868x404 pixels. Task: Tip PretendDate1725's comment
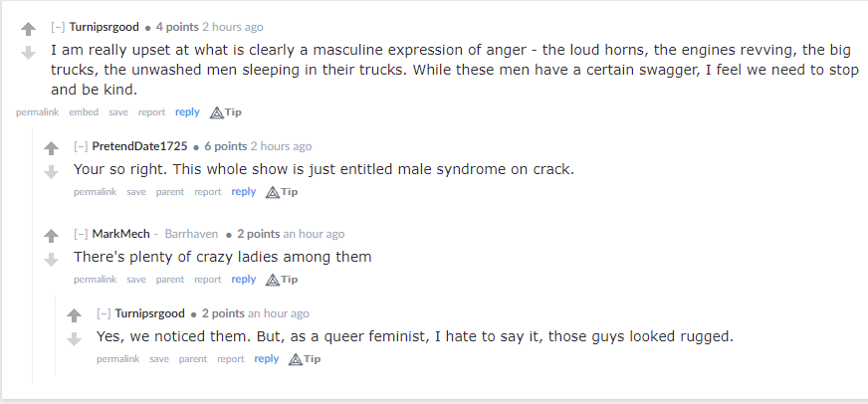pyautogui.click(x=281, y=192)
